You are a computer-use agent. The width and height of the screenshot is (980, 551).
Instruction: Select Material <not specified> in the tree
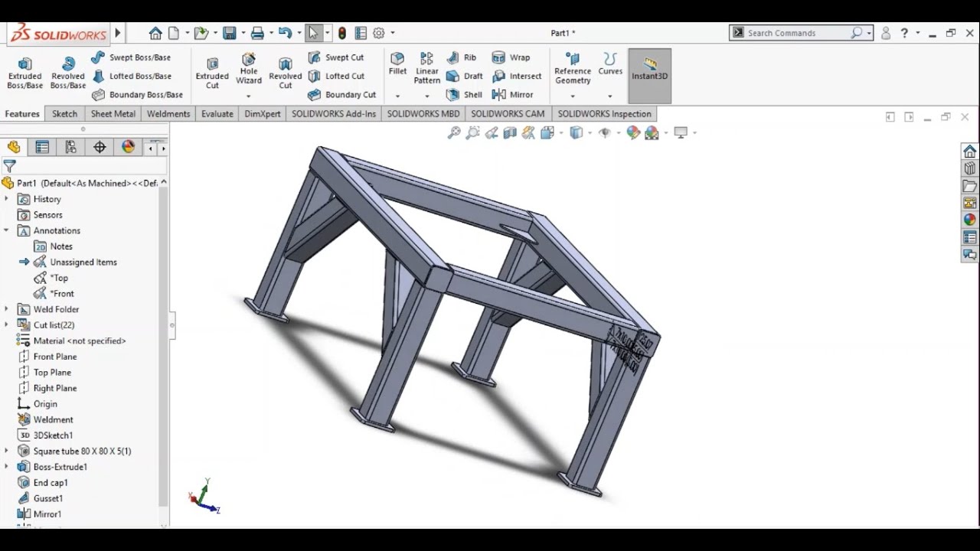[x=80, y=341]
